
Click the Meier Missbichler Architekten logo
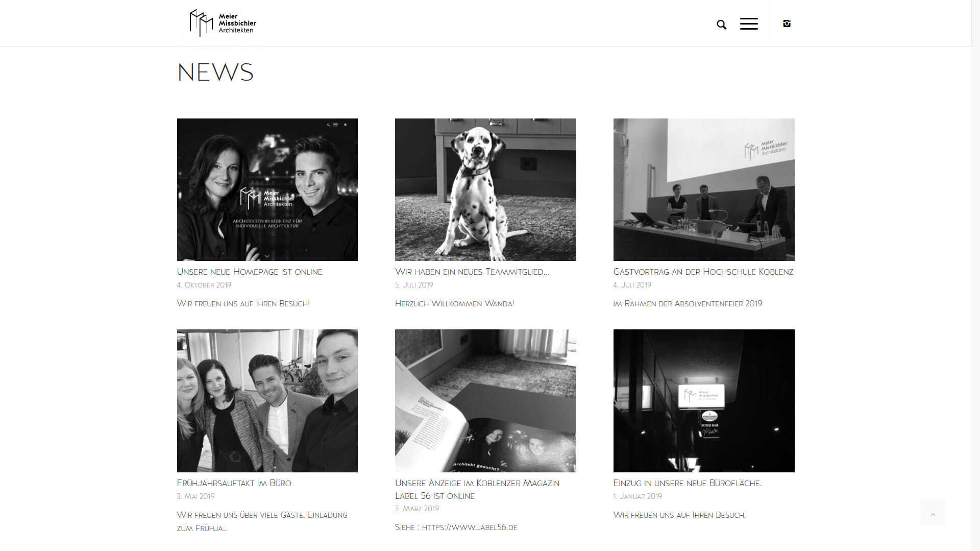coord(223,23)
